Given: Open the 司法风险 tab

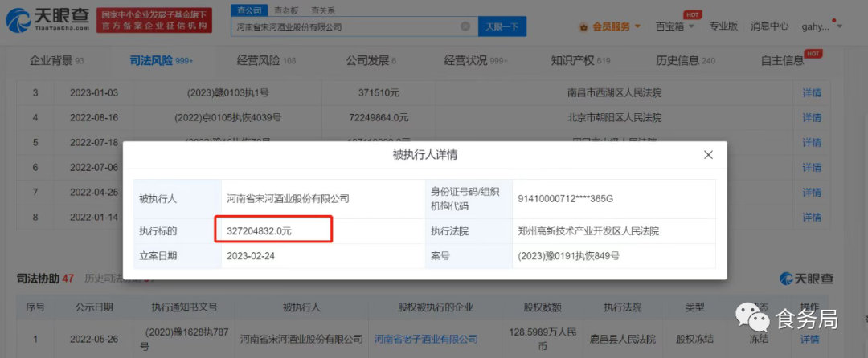Looking at the screenshot, I should point(162,61).
